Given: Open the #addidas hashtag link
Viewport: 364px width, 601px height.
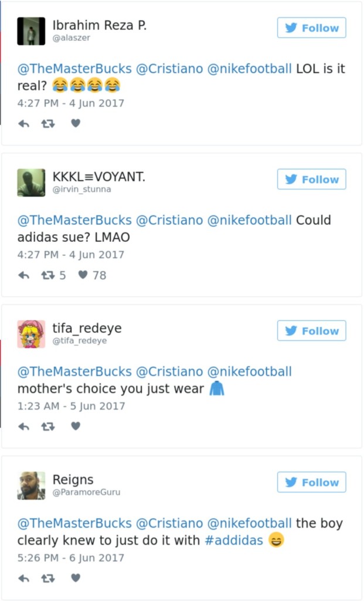Looking at the screenshot, I should click(234, 540).
